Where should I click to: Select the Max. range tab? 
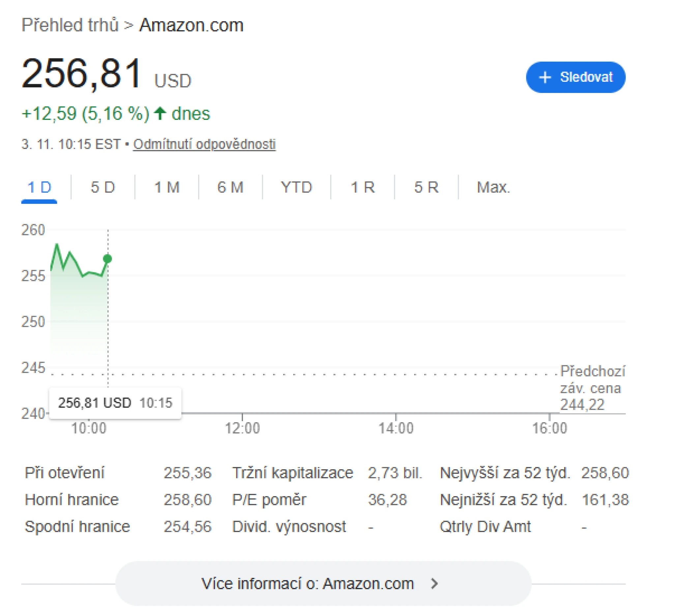point(493,187)
